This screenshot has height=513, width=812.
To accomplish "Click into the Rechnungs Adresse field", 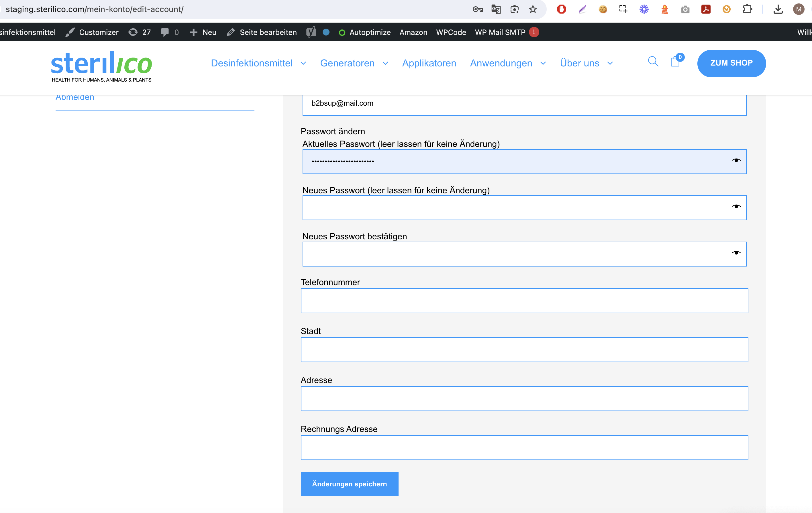I will (x=524, y=448).
